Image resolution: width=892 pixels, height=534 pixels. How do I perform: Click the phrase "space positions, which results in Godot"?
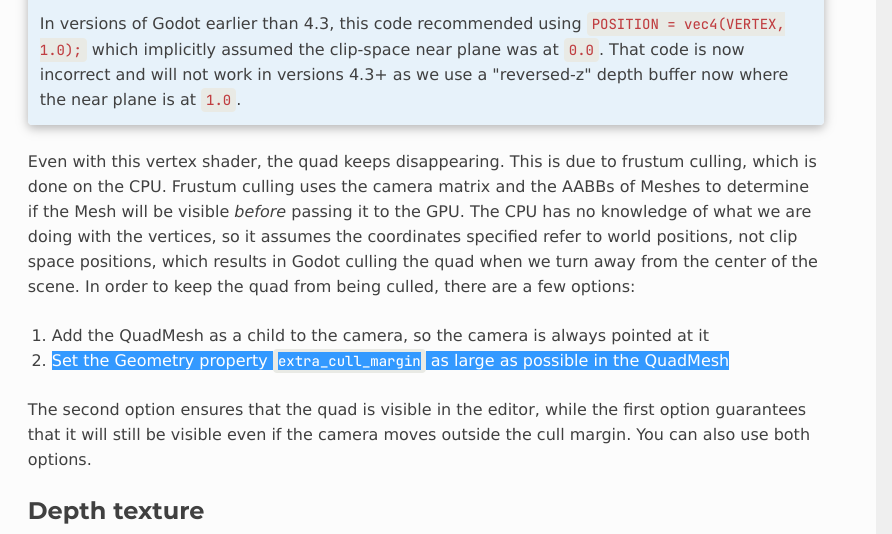(176, 261)
